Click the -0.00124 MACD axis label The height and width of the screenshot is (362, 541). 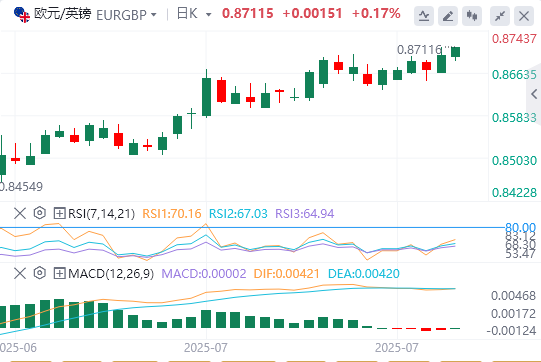pos(511,331)
